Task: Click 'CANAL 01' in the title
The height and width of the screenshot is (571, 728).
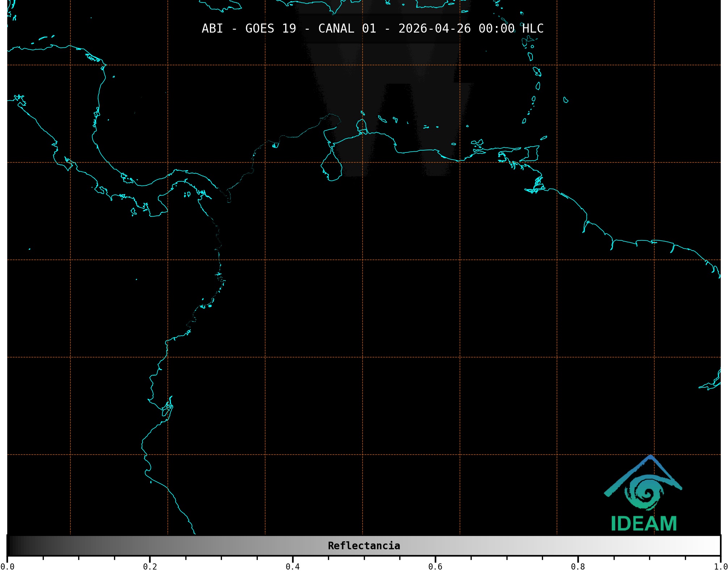Action: pyautogui.click(x=347, y=29)
